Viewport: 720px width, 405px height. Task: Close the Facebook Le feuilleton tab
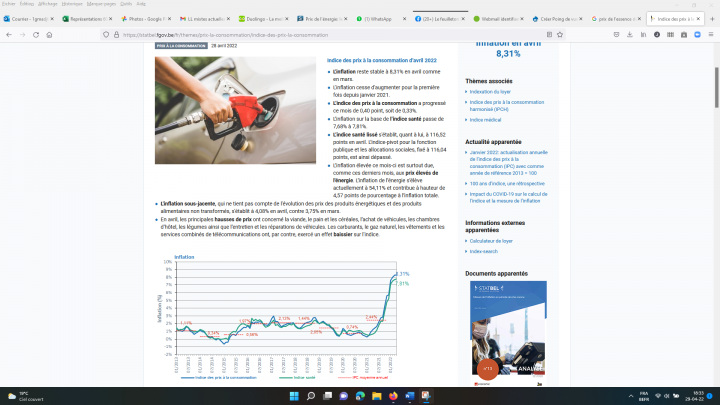463,19
